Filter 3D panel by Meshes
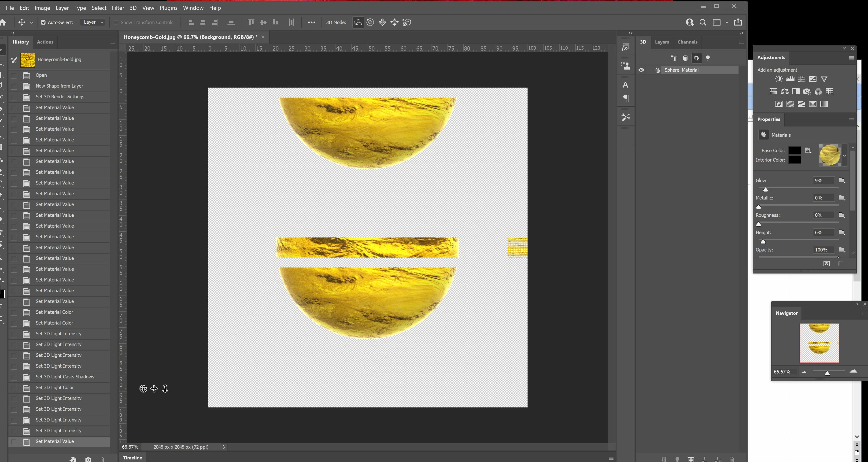 pos(685,58)
